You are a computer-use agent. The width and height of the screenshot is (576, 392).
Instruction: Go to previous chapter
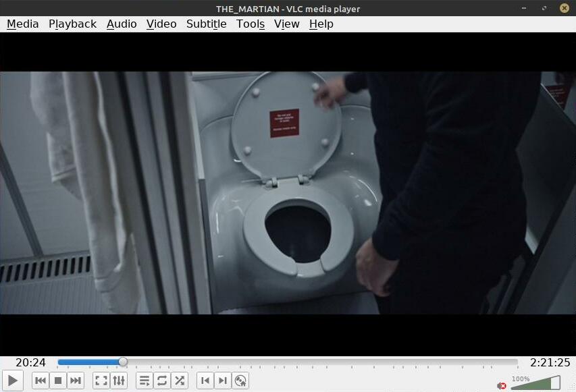click(205, 381)
